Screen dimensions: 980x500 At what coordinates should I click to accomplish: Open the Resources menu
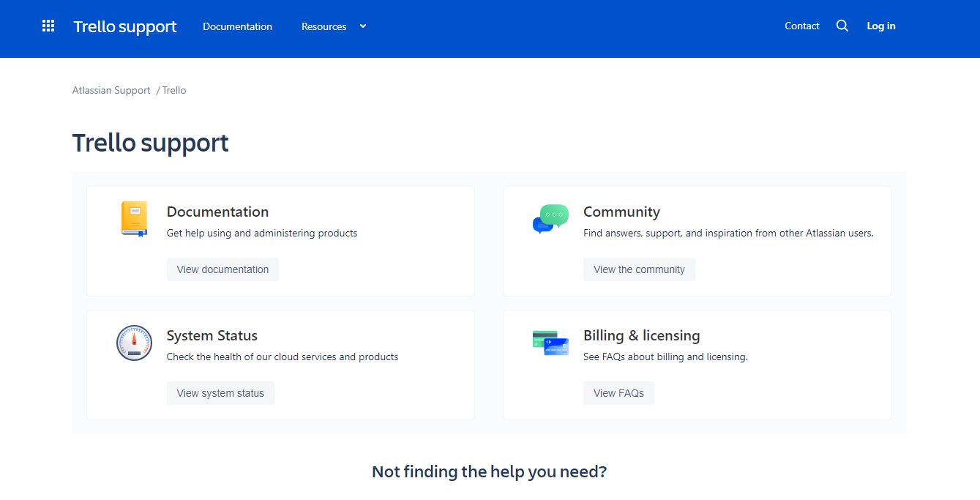pos(324,26)
